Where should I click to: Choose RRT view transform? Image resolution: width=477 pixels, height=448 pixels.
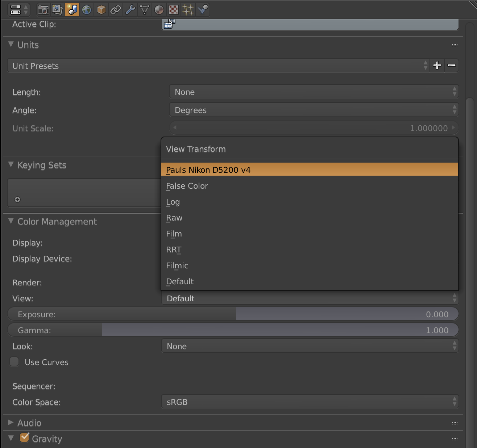(x=310, y=250)
